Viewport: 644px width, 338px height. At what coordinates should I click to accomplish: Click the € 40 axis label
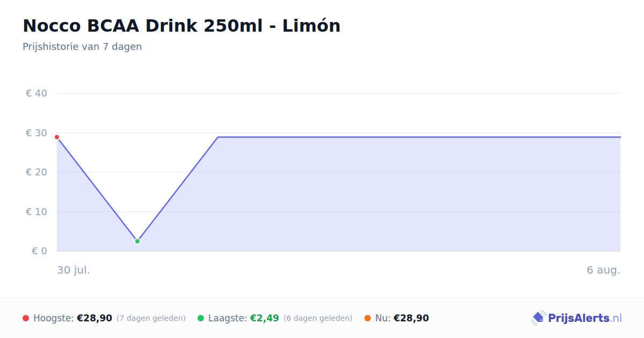click(x=36, y=93)
